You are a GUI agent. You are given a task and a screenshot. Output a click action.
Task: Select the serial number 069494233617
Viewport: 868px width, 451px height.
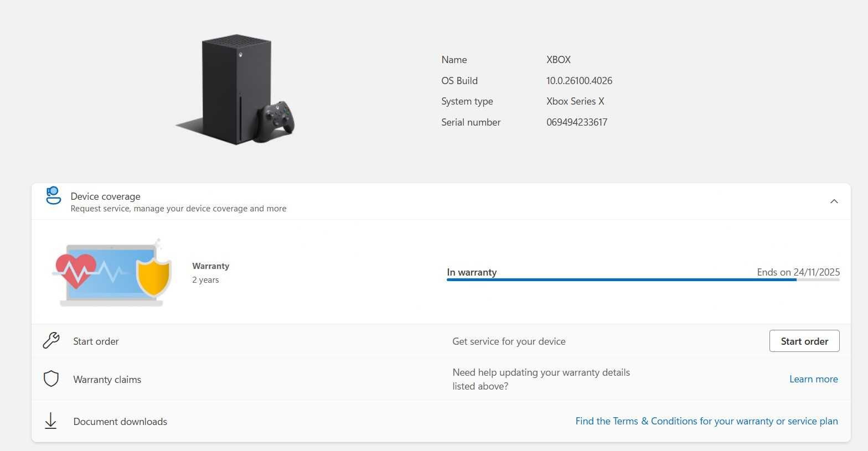(x=576, y=122)
